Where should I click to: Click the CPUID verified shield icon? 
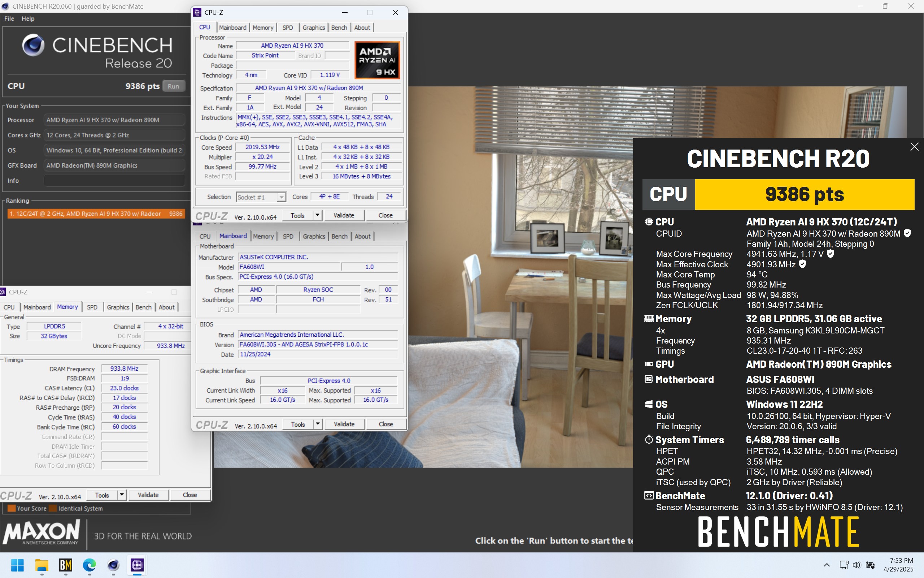[x=908, y=233]
